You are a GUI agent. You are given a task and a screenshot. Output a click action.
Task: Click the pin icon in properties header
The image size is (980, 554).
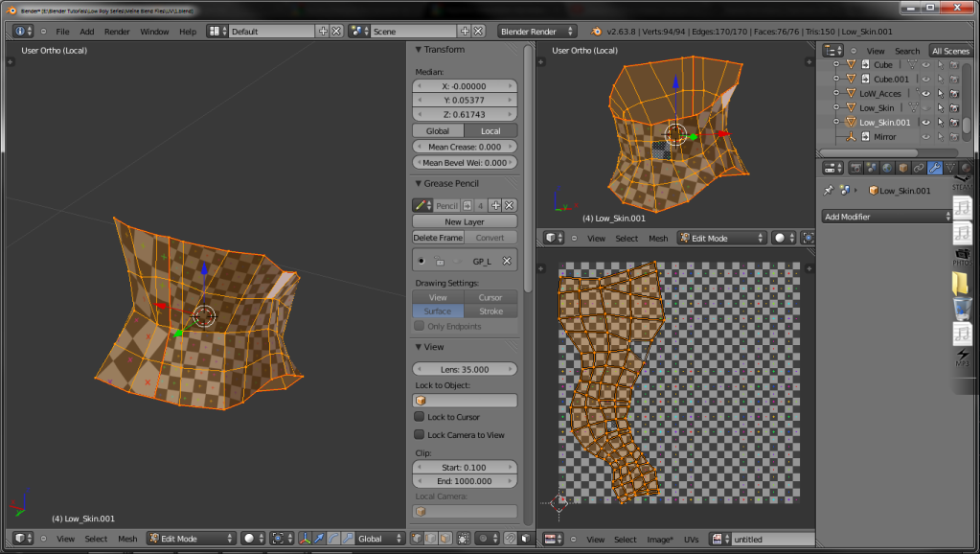829,190
